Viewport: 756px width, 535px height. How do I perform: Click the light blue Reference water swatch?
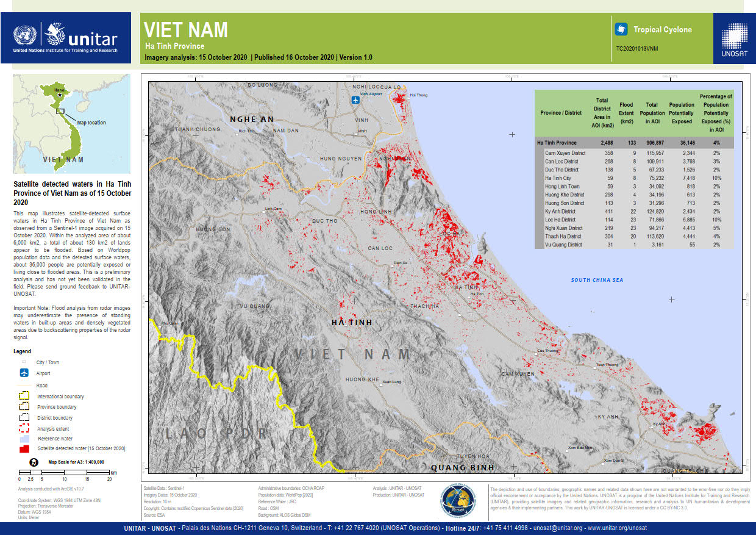tap(24, 439)
